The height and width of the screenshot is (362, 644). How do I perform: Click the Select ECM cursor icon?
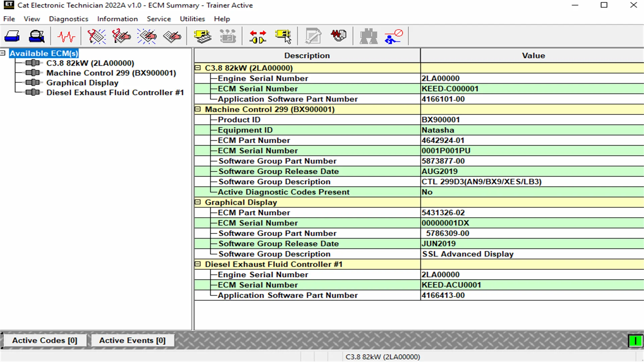pyautogui.click(x=283, y=36)
